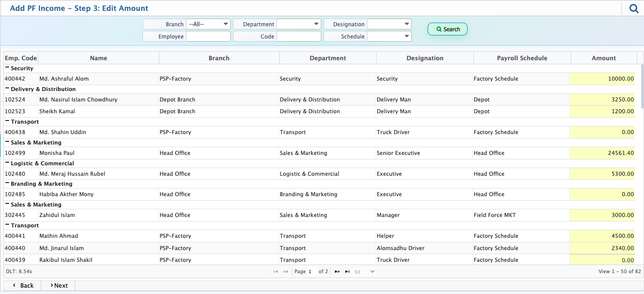Open the Branch dropdown showing --All--

coord(208,24)
